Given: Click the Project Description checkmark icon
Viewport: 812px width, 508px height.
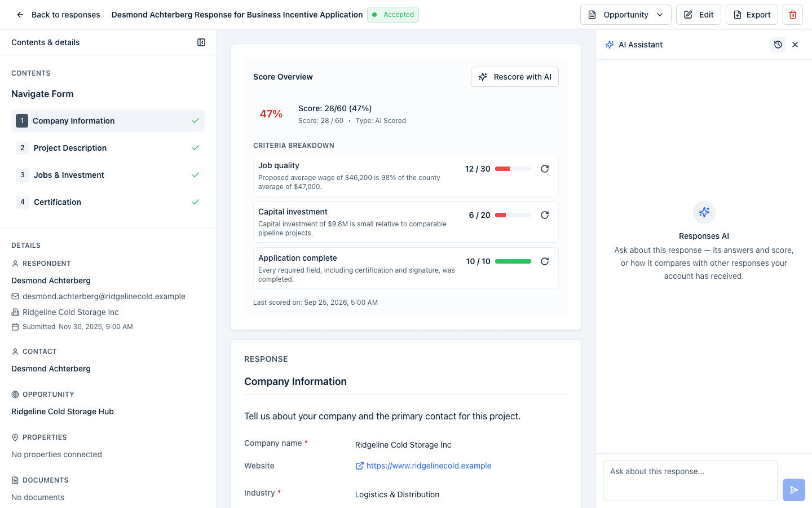Looking at the screenshot, I should pos(196,148).
